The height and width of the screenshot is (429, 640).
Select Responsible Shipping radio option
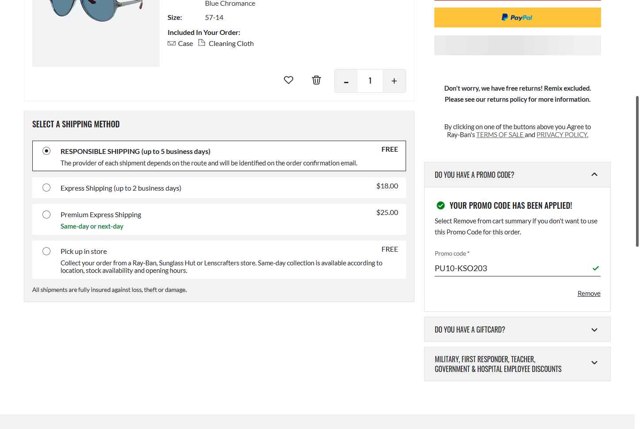[x=47, y=151]
